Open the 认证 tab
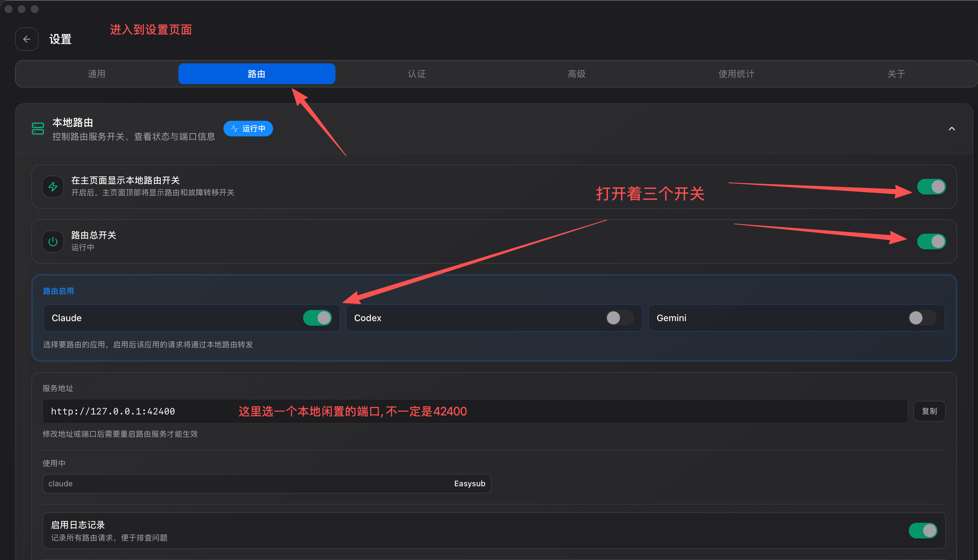The width and height of the screenshot is (978, 560). coord(416,74)
